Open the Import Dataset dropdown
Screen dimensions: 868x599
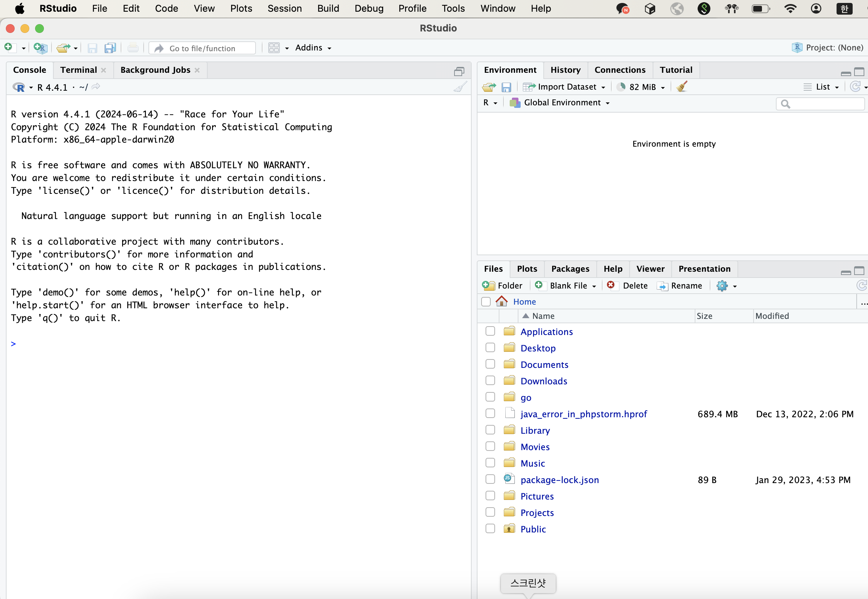tap(567, 87)
